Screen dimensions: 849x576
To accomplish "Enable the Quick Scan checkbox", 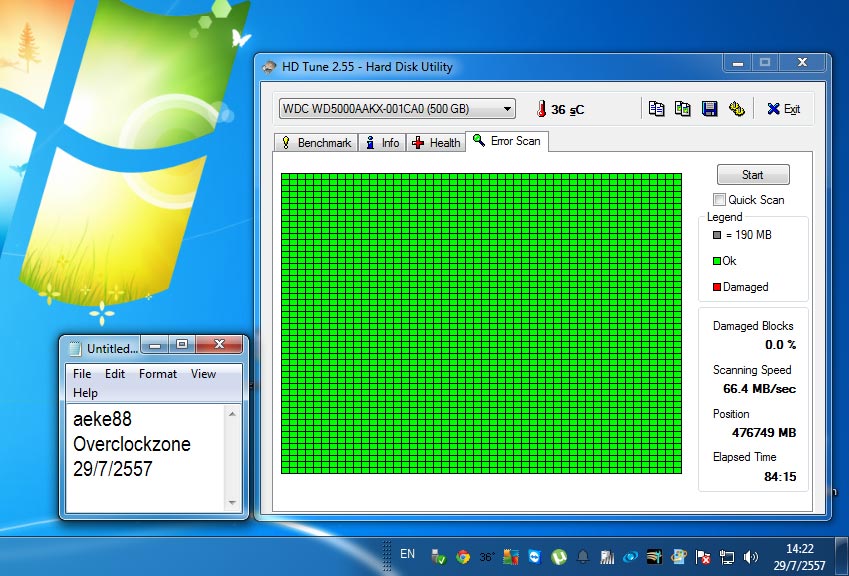I will 719,199.
